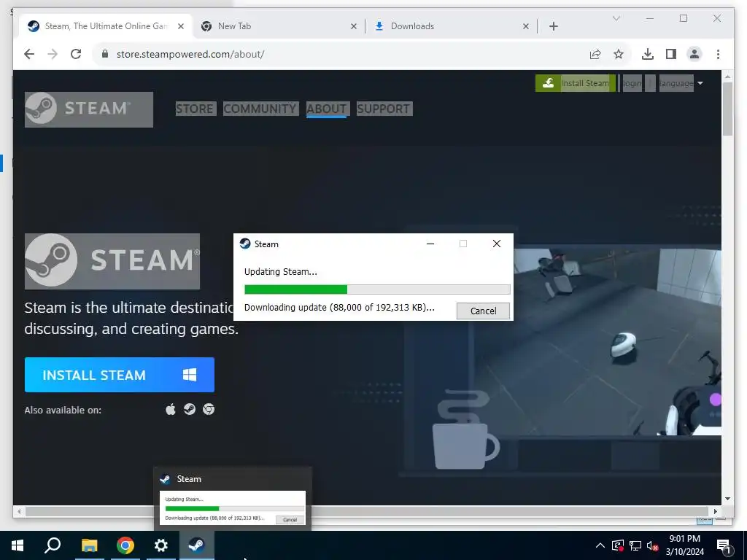Select the ABOUT menu item

pos(326,109)
